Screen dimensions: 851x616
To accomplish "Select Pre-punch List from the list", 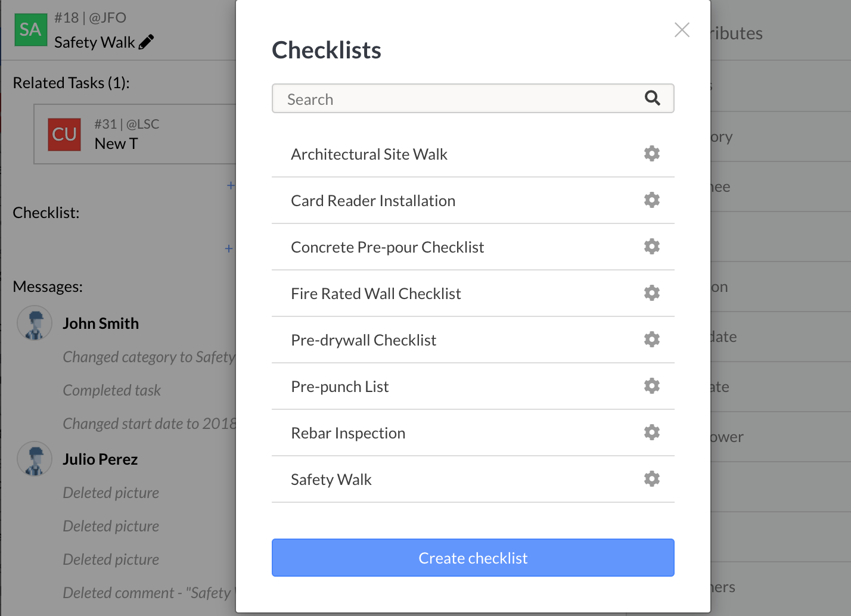I will 340,387.
